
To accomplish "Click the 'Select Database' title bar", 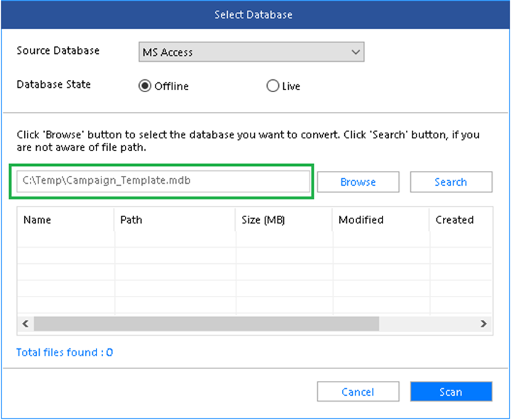I will (x=255, y=15).
